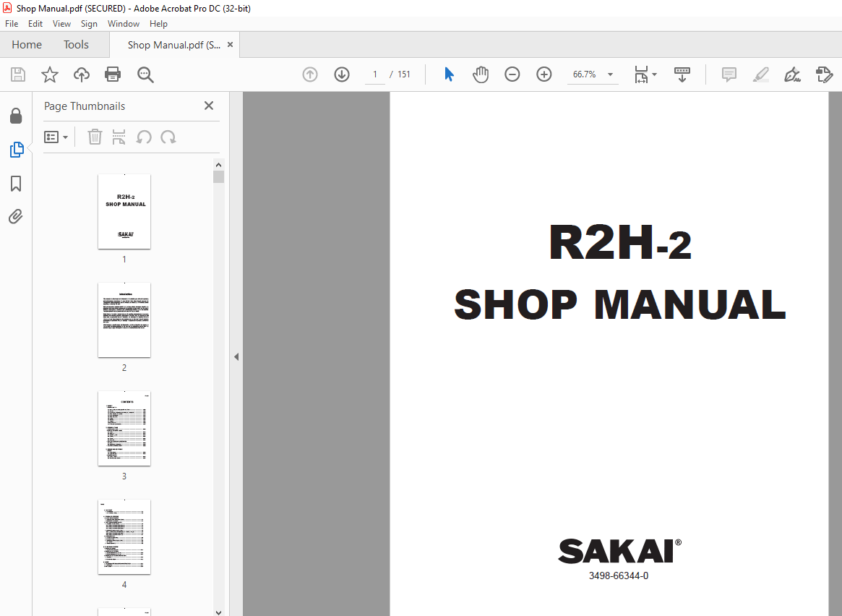The width and height of the screenshot is (842, 616).
Task: Add file to starred favorites
Action: point(50,74)
